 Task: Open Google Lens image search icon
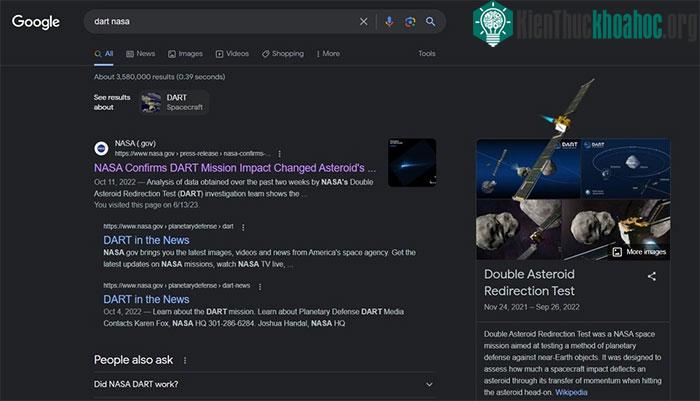point(410,21)
